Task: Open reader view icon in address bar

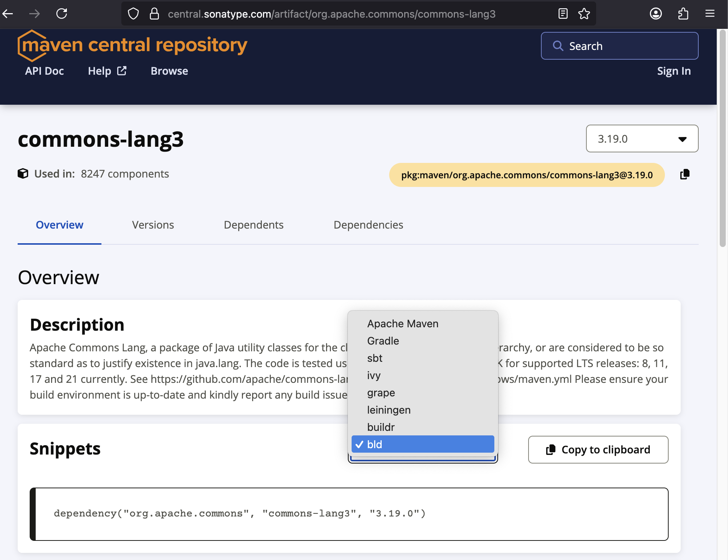Action: 563,14
